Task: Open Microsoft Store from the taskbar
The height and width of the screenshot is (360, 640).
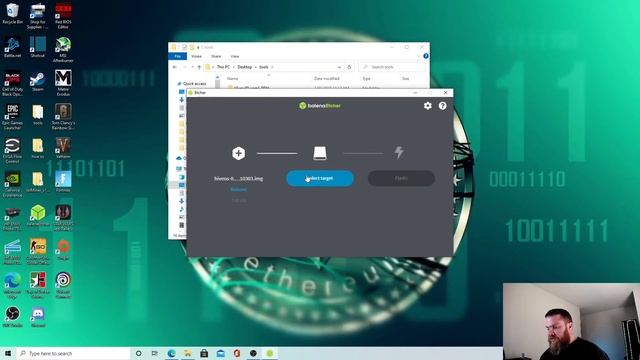Action: 204,353
